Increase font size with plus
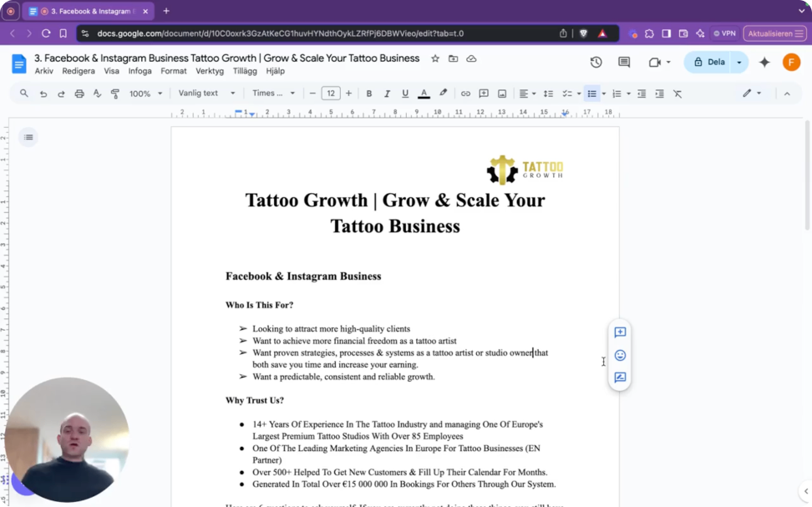 pyautogui.click(x=348, y=94)
